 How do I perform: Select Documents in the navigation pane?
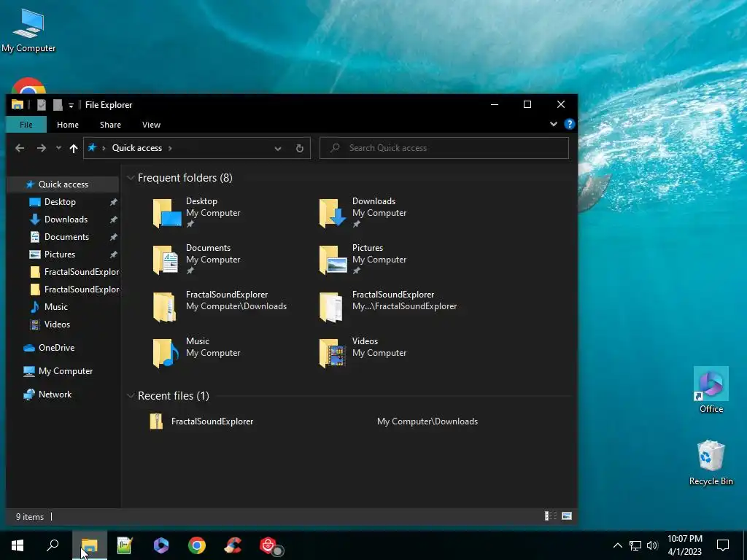[x=66, y=237]
